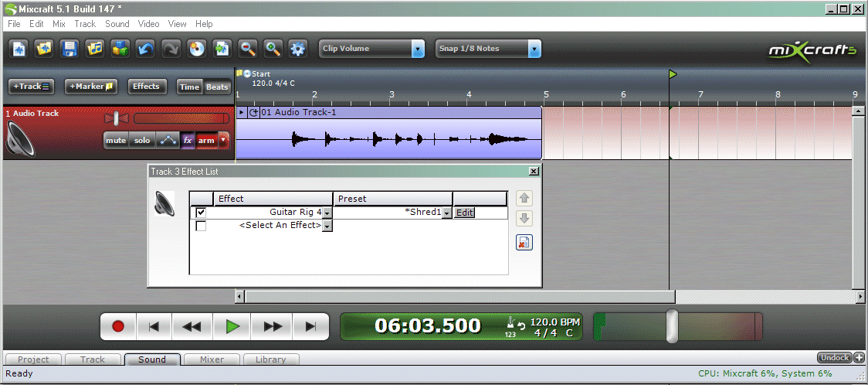Click the +Track button
The image size is (868, 385).
click(x=31, y=87)
